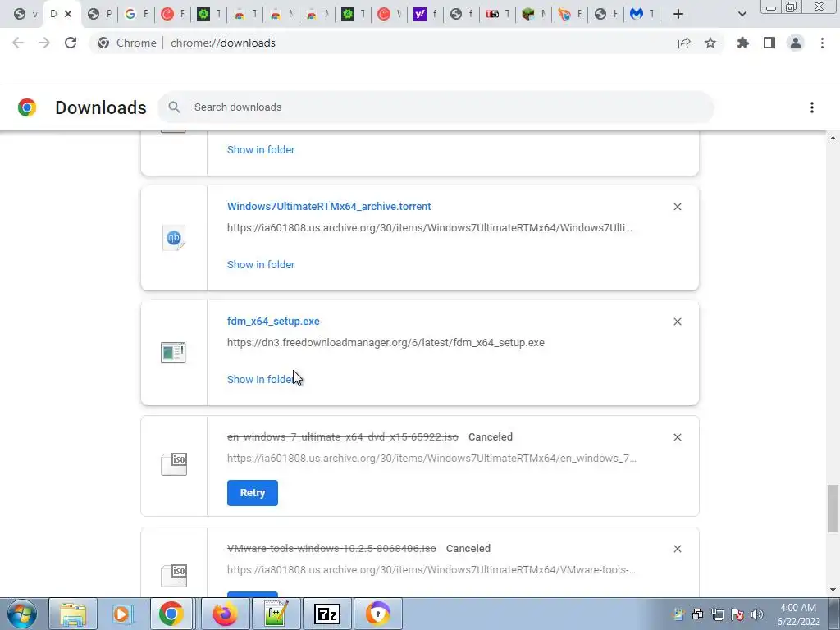
Task: Click the struck-through en_windows_7_ultimate_x64_dvd file name
Action: [343, 437]
